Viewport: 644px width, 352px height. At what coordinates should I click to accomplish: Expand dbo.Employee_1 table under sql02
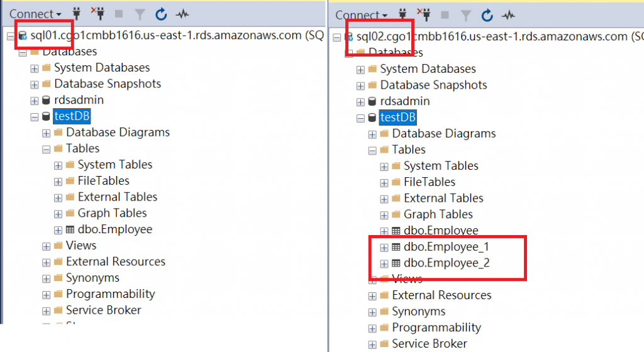pyautogui.click(x=384, y=248)
